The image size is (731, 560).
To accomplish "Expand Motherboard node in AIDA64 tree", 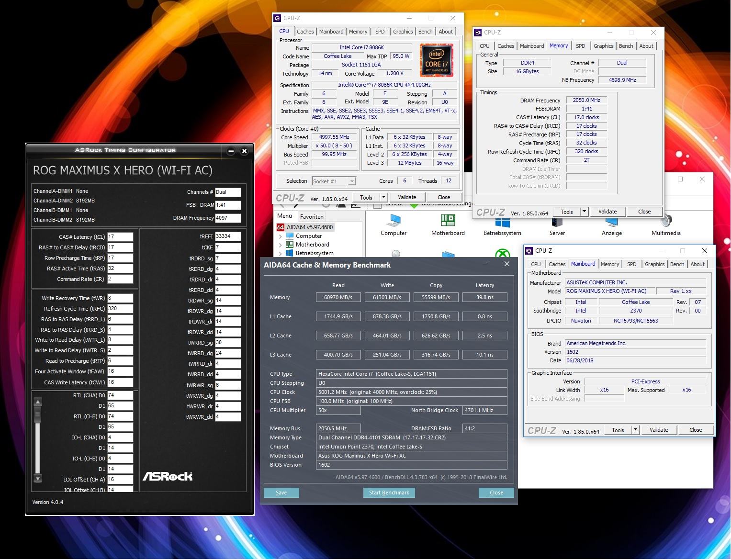I will pos(280,245).
